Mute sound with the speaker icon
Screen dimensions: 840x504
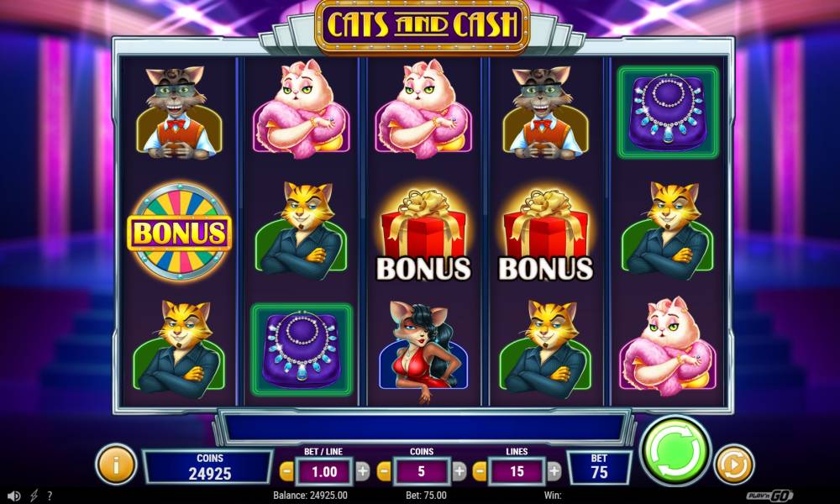coord(14,496)
